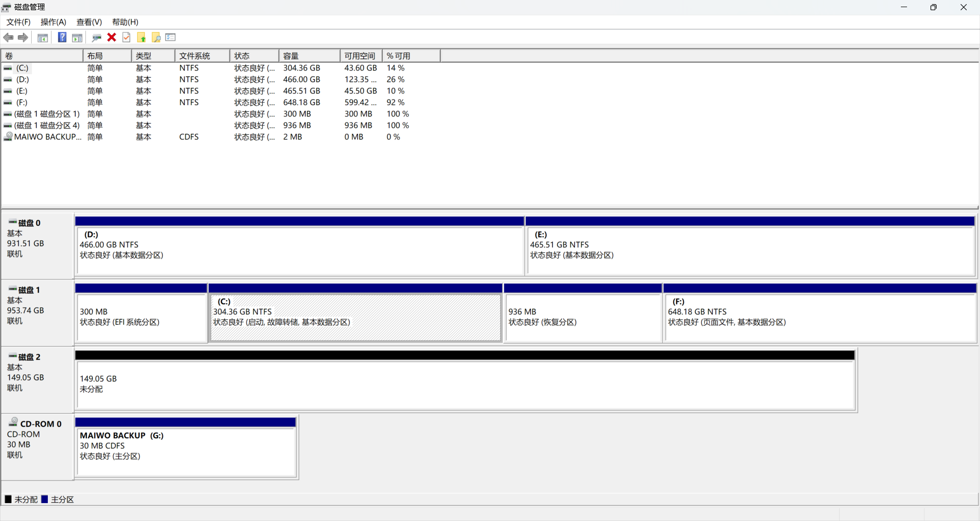Viewport: 980px width, 521px height.
Task: Show or hide the console tree icon
Action: (x=43, y=37)
